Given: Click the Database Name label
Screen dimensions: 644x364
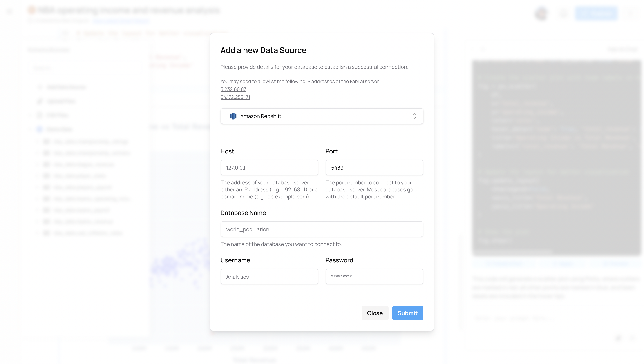Looking at the screenshot, I should (x=243, y=213).
